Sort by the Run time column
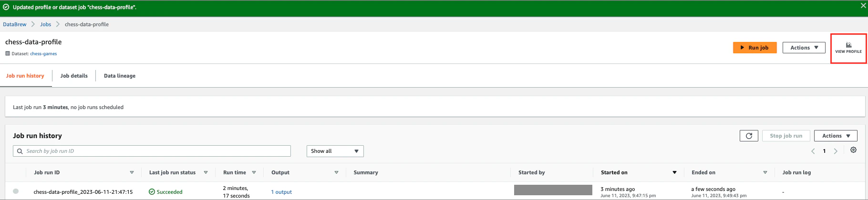The width and height of the screenshot is (868, 200). tap(254, 172)
